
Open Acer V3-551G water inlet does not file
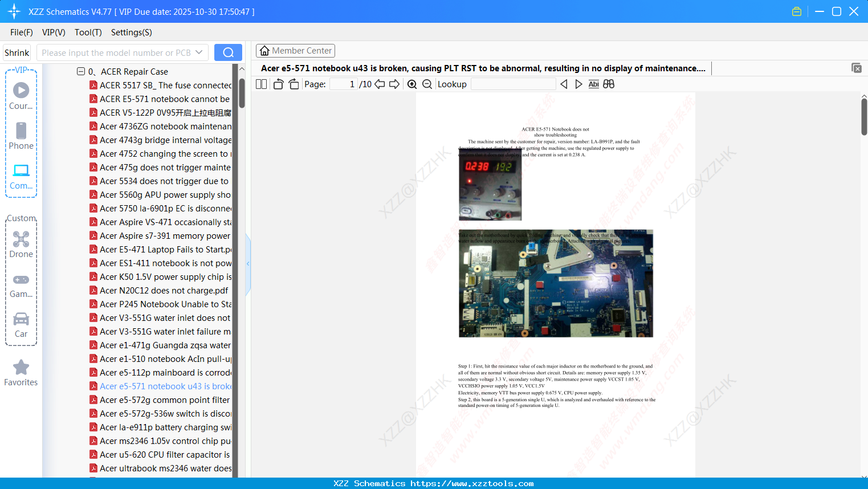[160, 317]
